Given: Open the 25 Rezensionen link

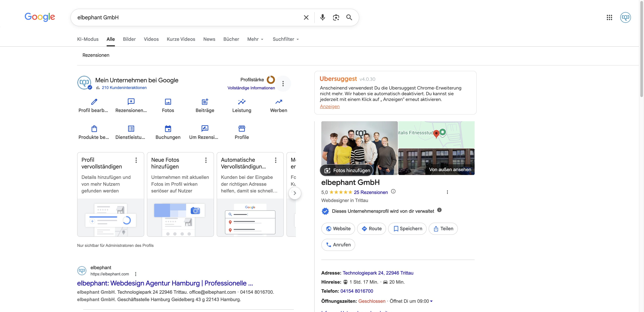Looking at the screenshot, I should (371, 192).
